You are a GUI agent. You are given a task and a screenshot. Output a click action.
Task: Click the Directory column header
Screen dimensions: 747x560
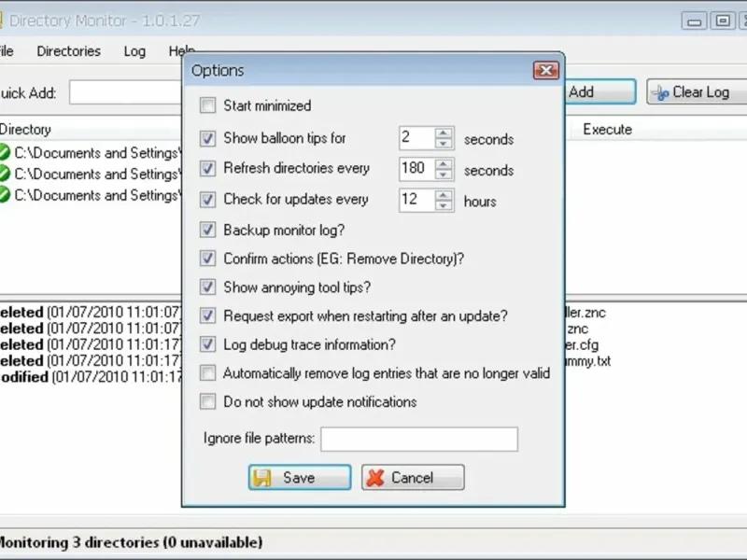pos(25,130)
